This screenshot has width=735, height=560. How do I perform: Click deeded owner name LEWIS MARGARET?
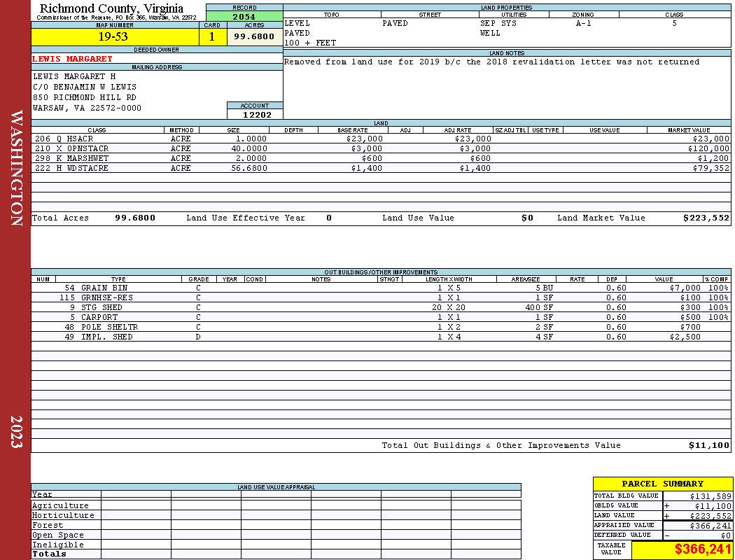click(72, 59)
